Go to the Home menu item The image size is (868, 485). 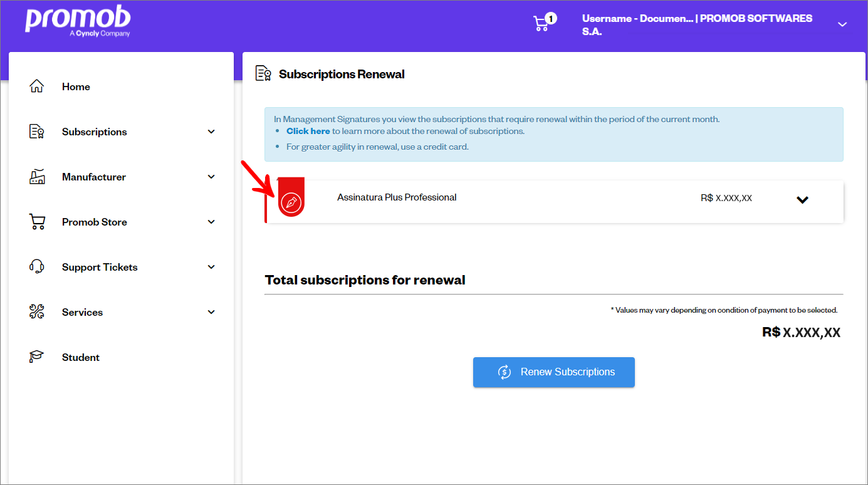(x=76, y=86)
